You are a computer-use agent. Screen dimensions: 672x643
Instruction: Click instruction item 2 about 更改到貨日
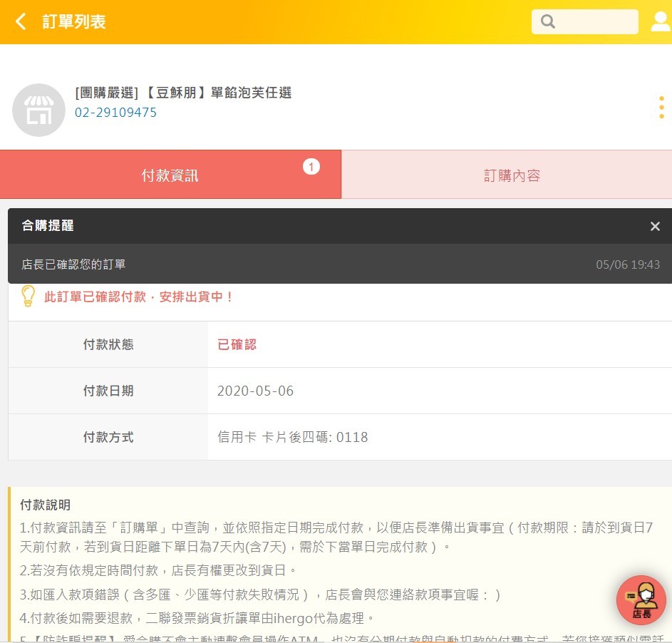point(157,570)
